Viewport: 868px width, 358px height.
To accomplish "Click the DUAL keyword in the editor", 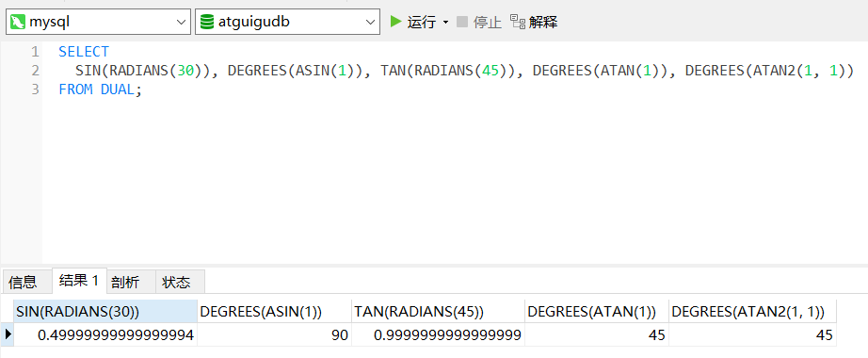I will [118, 89].
